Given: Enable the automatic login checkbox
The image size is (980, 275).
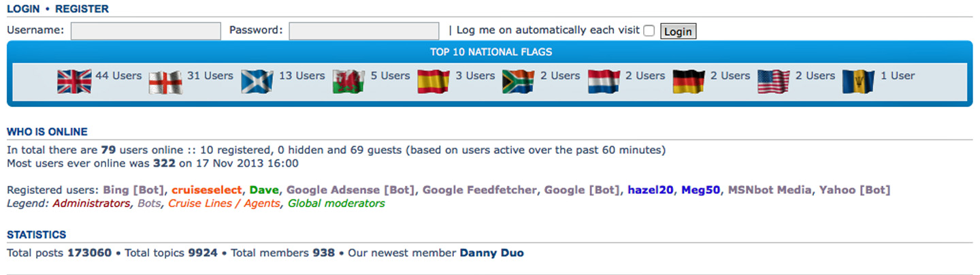Looking at the screenshot, I should point(649,31).
